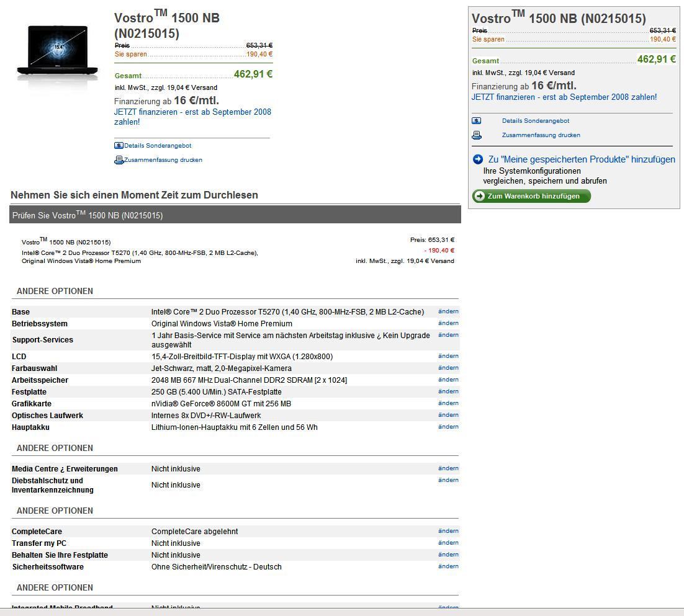Click ändern for the Hauptakku row
Image resolution: width=684 pixels, height=616 pixels.
pyautogui.click(x=448, y=426)
